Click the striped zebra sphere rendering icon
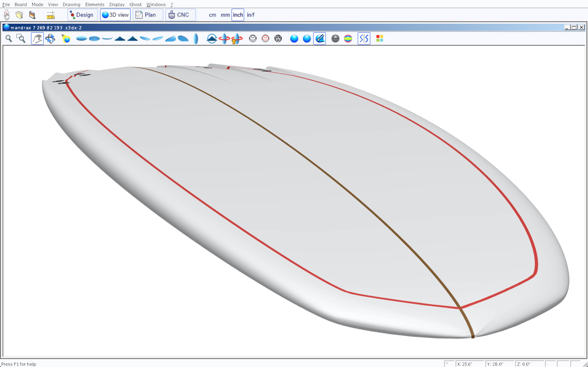 (335, 39)
